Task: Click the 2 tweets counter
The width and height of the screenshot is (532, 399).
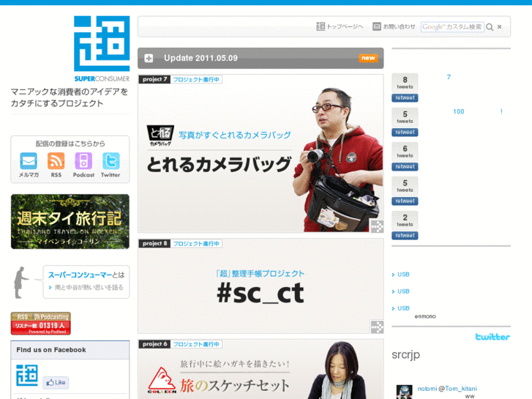Action: 405,220
